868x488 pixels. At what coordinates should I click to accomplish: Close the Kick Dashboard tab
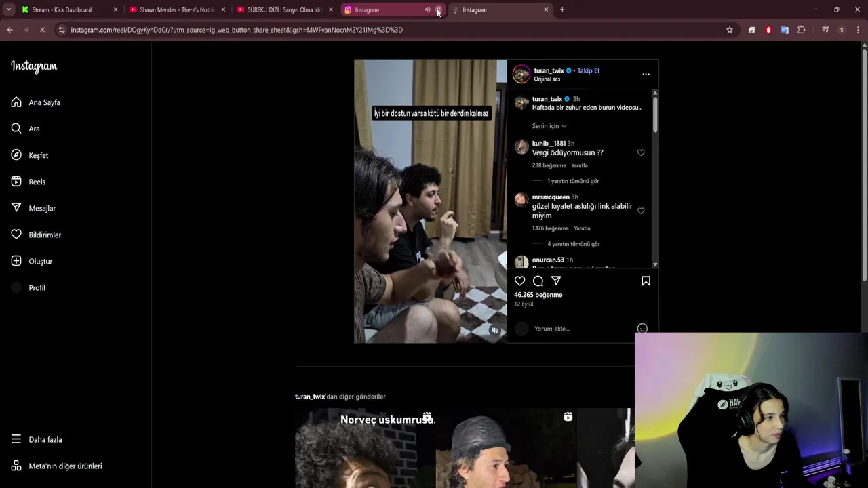click(115, 10)
